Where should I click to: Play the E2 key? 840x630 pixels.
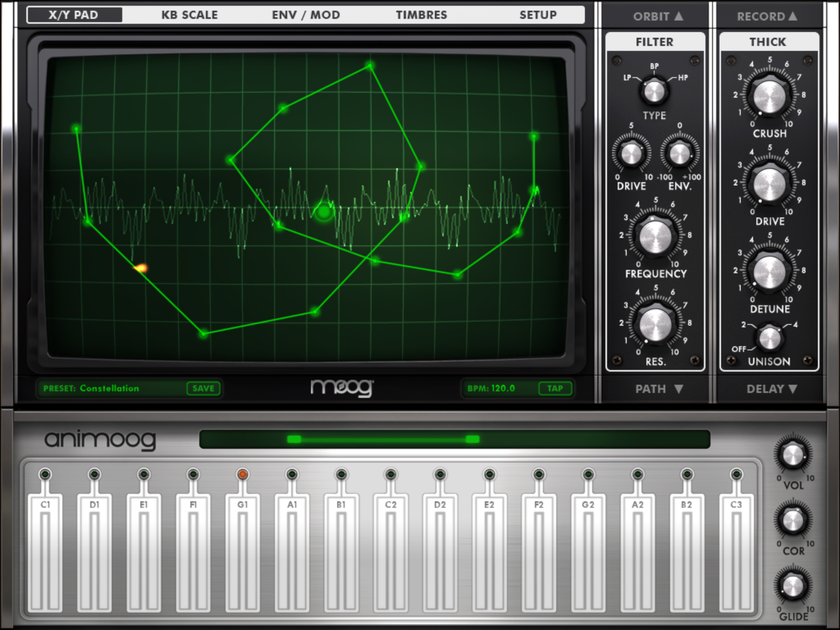click(489, 553)
